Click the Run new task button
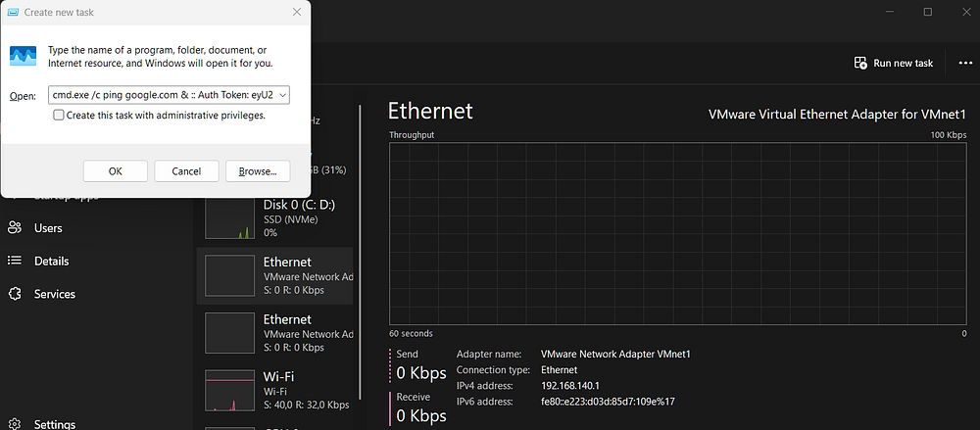Image resolution: width=980 pixels, height=430 pixels. [893, 63]
